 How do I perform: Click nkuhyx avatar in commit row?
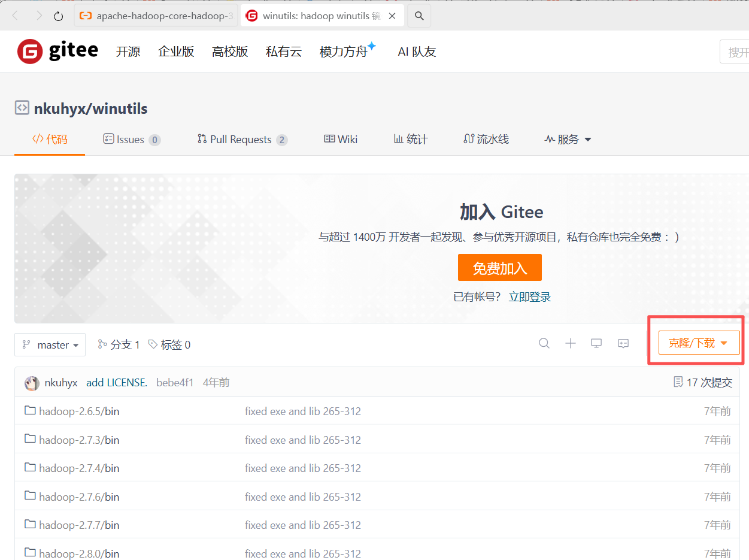(x=32, y=383)
